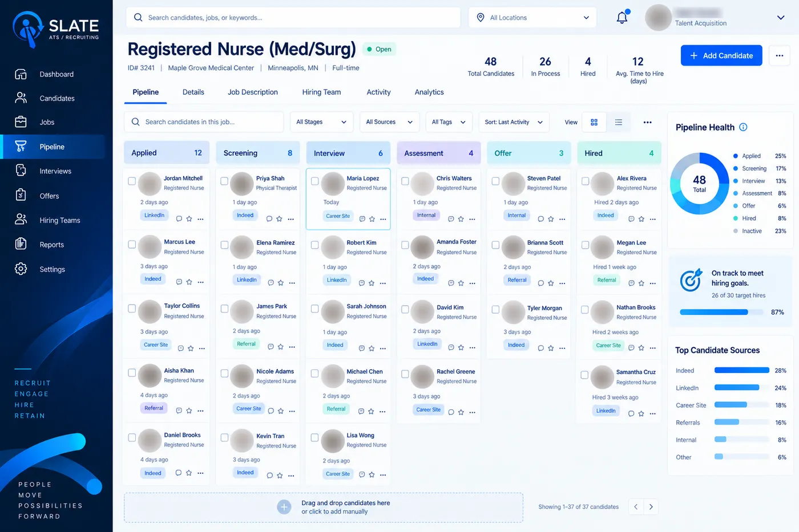This screenshot has width=799, height=532.
Task: Click the plus icon in drop zone
Action: coord(284,507)
